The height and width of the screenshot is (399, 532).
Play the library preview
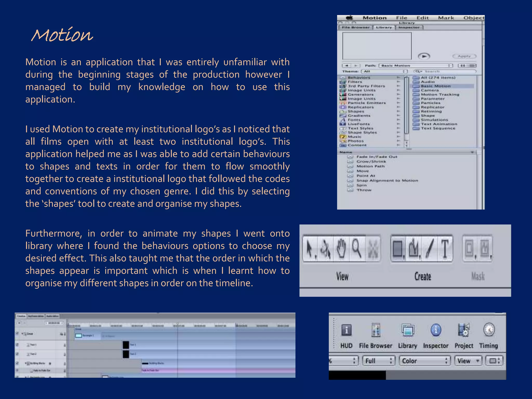pos(424,56)
